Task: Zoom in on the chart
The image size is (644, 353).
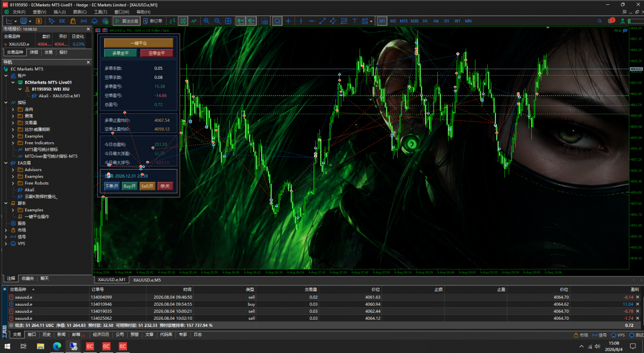Action: (207, 21)
